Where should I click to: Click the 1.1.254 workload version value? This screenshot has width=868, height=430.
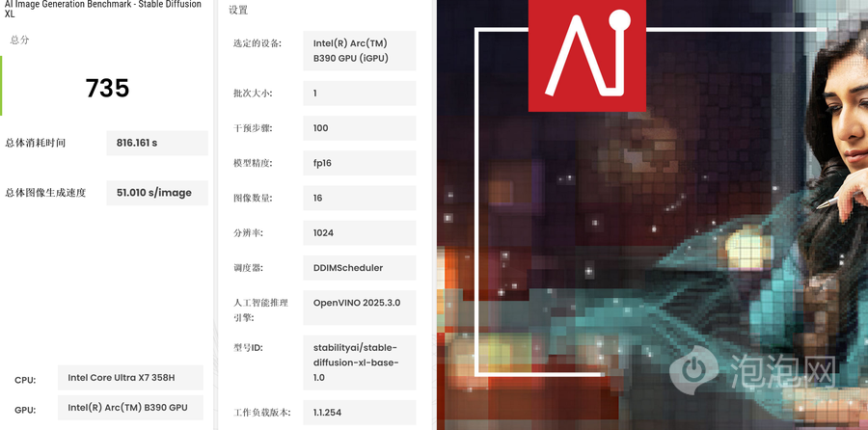point(359,413)
